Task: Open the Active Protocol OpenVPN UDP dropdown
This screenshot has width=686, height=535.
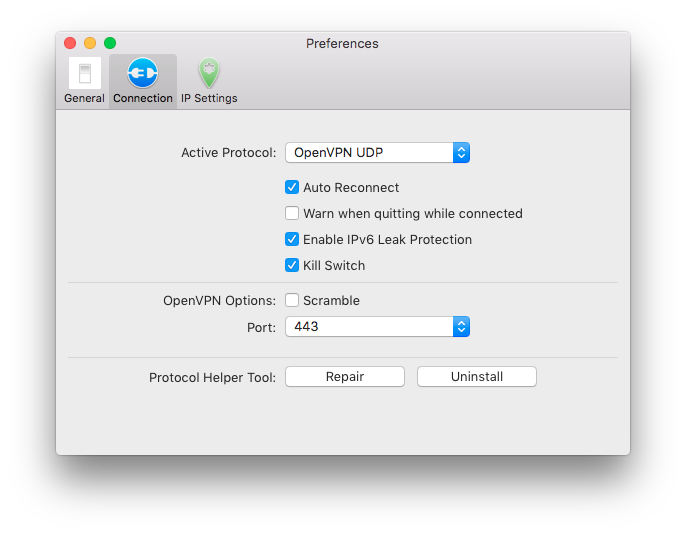Action: tap(378, 153)
